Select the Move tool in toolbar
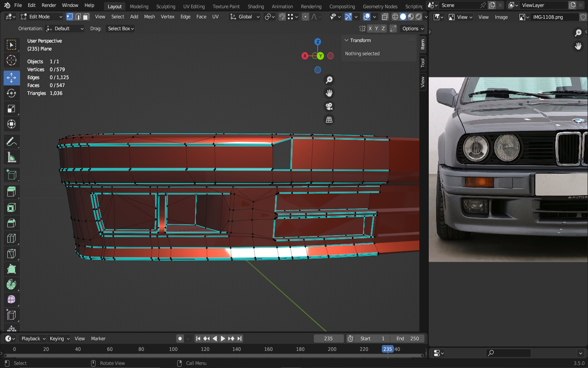Image resolution: width=588 pixels, height=368 pixels. click(x=11, y=78)
